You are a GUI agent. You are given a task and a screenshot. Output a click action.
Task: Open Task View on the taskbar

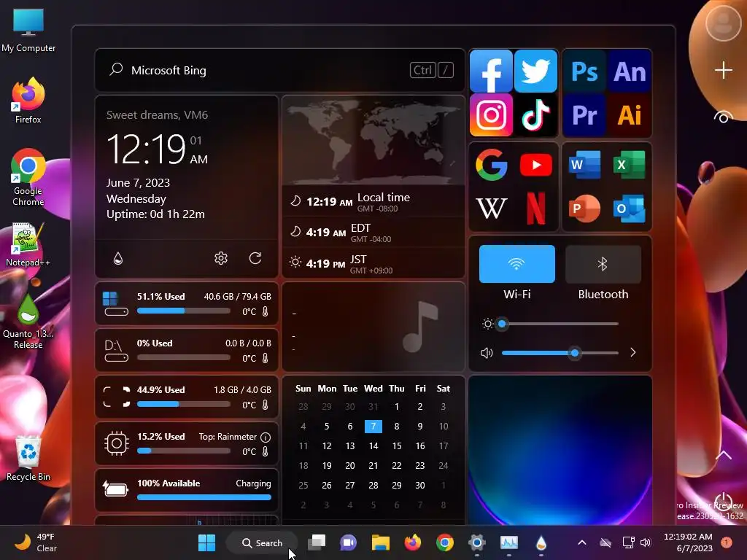317,542
